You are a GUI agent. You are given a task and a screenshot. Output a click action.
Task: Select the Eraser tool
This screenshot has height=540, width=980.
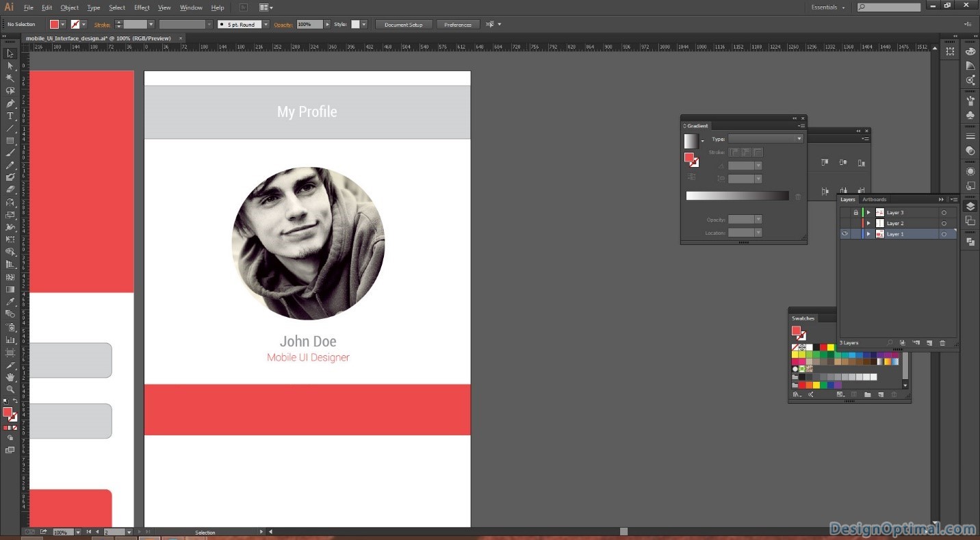pos(10,190)
